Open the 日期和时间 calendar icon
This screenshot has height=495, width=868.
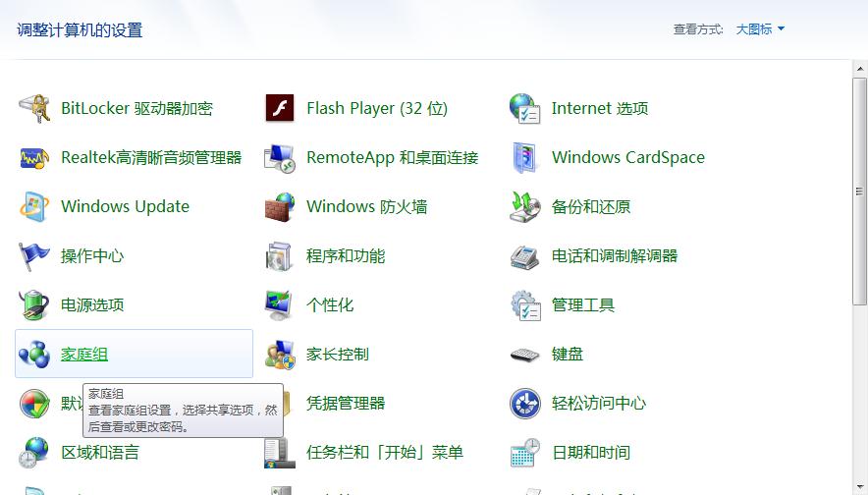click(x=524, y=453)
